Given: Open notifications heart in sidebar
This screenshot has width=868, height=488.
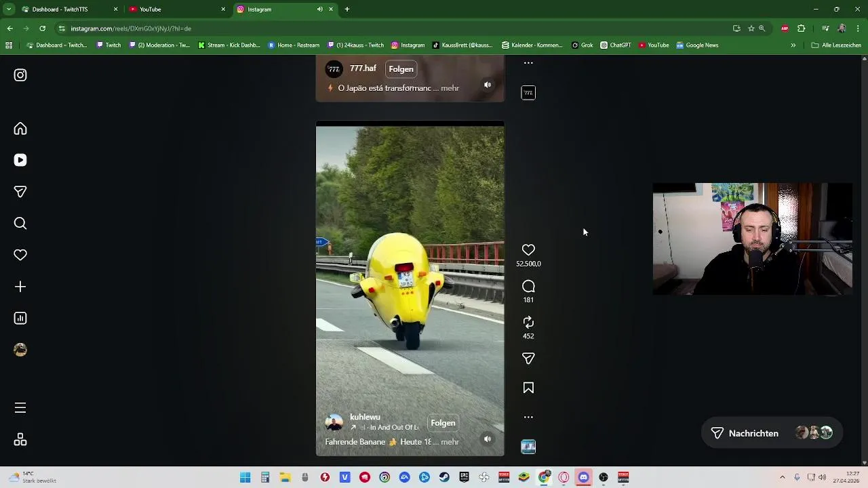Looking at the screenshot, I should [20, 255].
